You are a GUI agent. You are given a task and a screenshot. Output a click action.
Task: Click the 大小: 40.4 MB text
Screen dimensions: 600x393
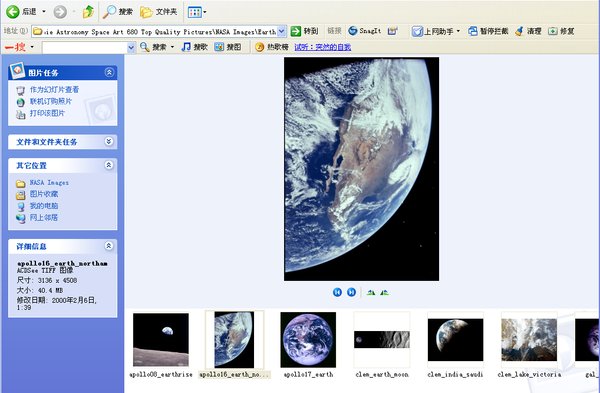pos(40,290)
